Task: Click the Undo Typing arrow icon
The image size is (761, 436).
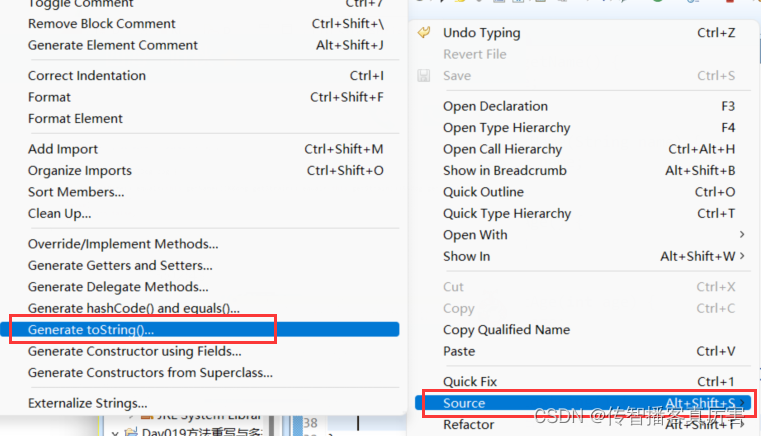Action: coord(424,33)
